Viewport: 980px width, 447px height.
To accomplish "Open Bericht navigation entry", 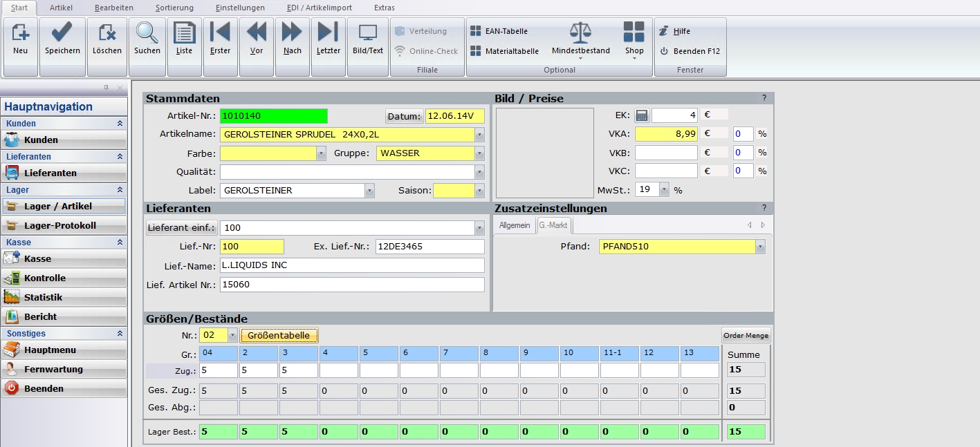I will pyautogui.click(x=64, y=317).
